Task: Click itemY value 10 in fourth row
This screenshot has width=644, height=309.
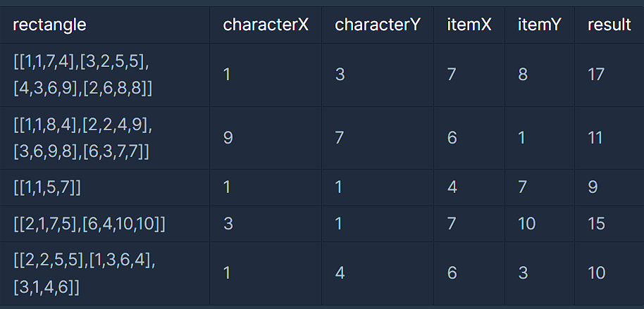Action: (x=526, y=224)
